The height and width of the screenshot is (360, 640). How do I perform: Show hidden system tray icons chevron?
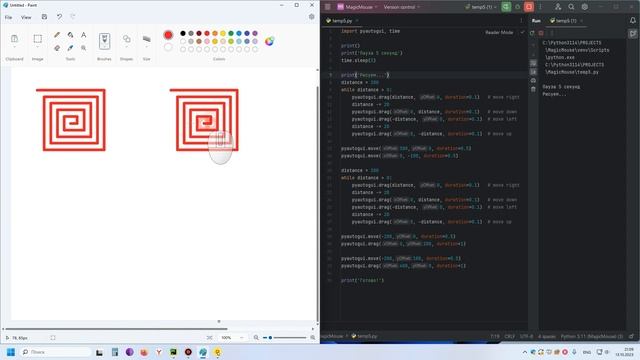point(524,352)
